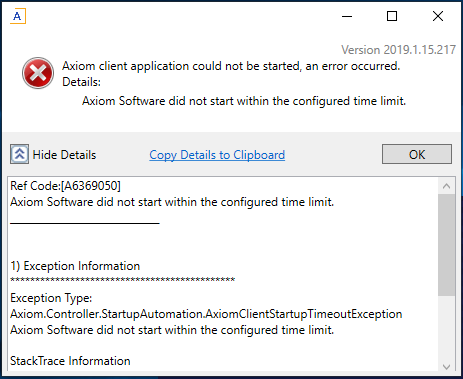Image resolution: width=463 pixels, height=379 pixels.
Task: Click the Ref Code A6369050 line
Action: 66,186
